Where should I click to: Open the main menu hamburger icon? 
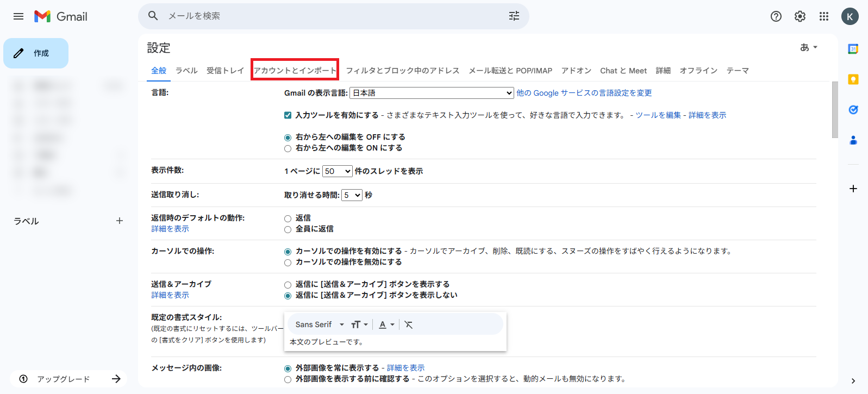tap(18, 16)
